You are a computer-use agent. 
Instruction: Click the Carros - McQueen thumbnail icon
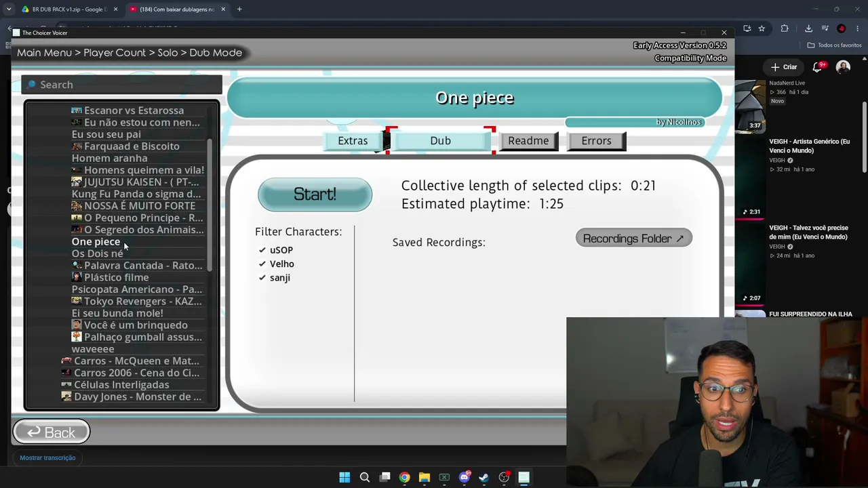click(x=66, y=361)
